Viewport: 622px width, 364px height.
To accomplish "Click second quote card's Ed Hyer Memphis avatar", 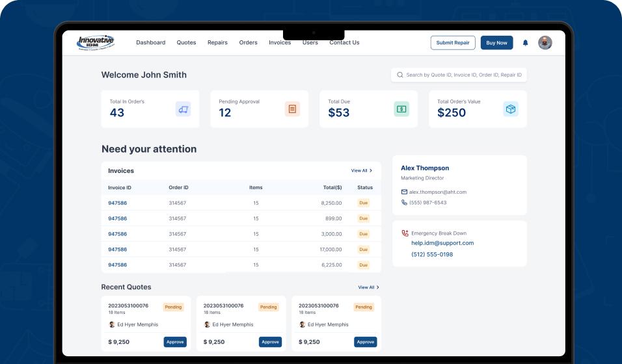I will point(207,324).
